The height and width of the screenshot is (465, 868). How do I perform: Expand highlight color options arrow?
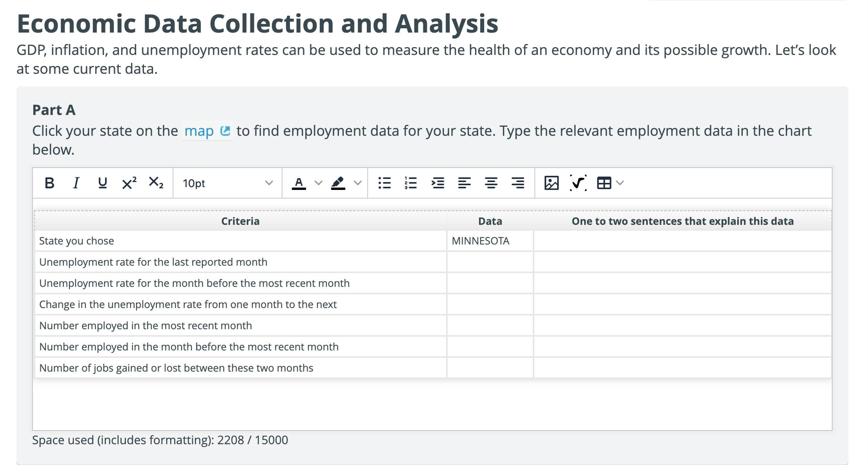[x=357, y=183]
